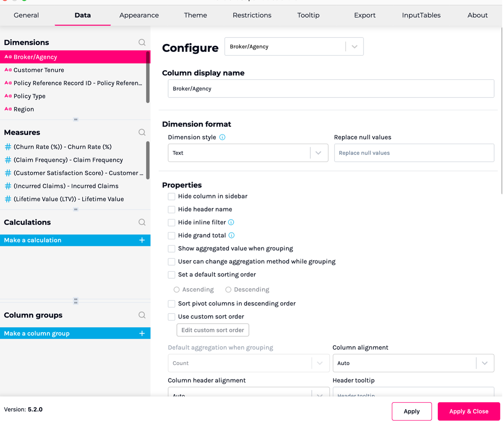The width and height of the screenshot is (504, 426).
Task: Click the Dimensions search magnifier icon
Action: click(x=142, y=43)
